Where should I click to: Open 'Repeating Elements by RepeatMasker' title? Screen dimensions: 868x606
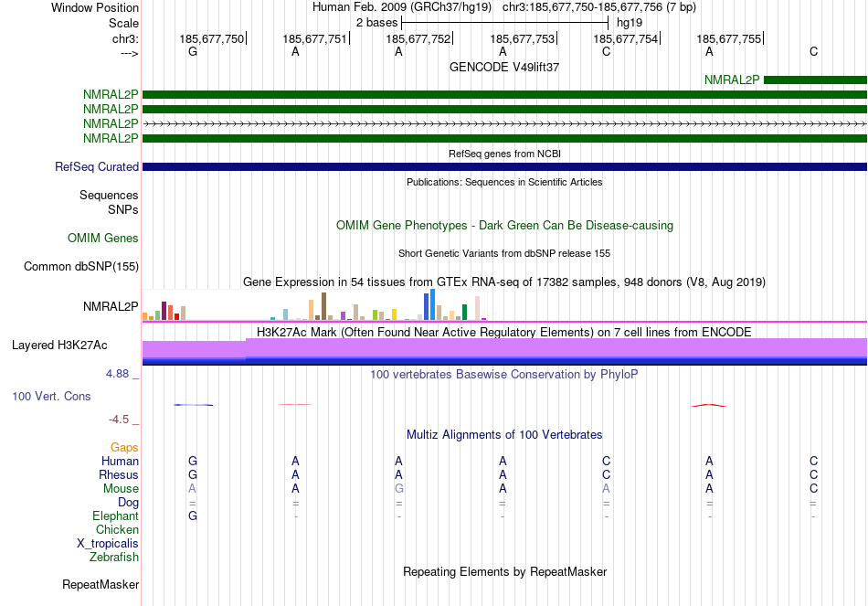(x=504, y=571)
